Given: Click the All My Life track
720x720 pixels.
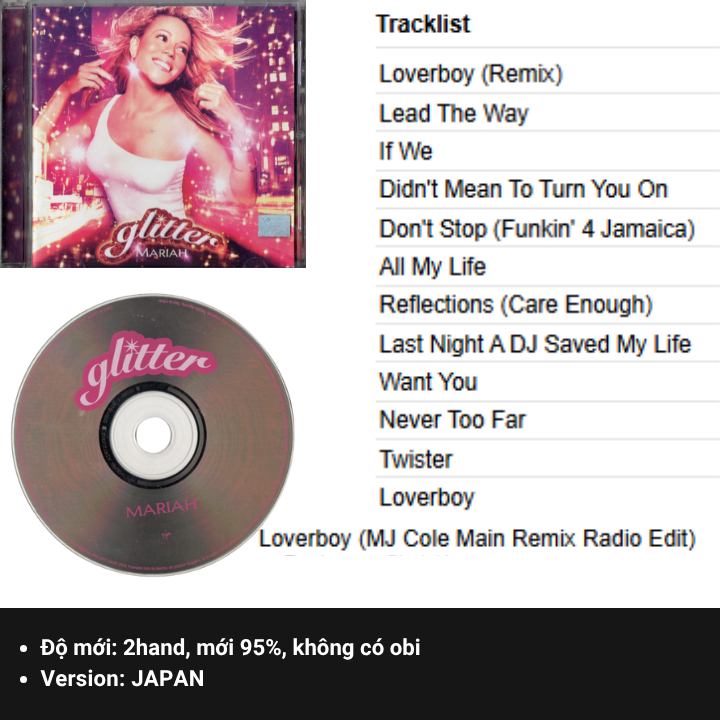Looking at the screenshot, I should coord(432,266).
